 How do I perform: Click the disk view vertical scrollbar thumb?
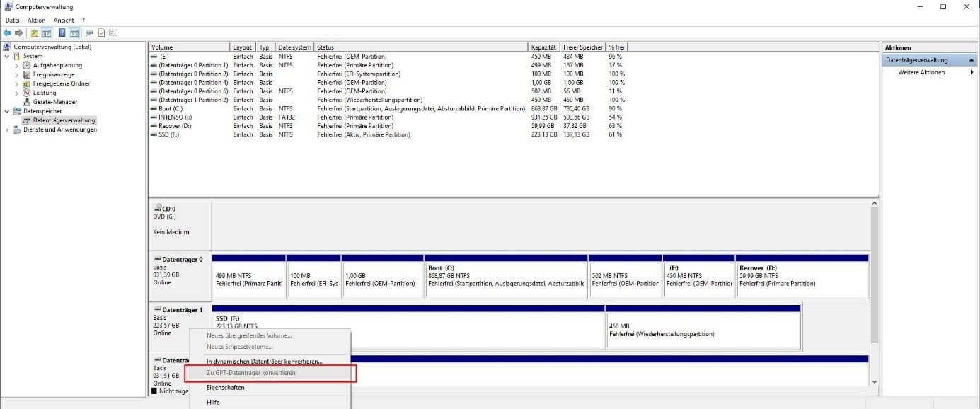point(875,276)
